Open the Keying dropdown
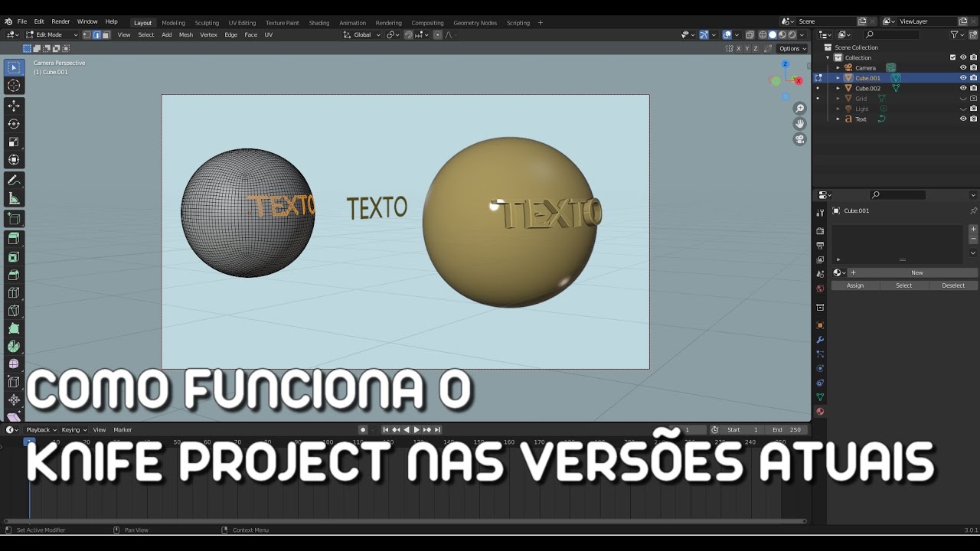The image size is (980, 551). click(73, 429)
